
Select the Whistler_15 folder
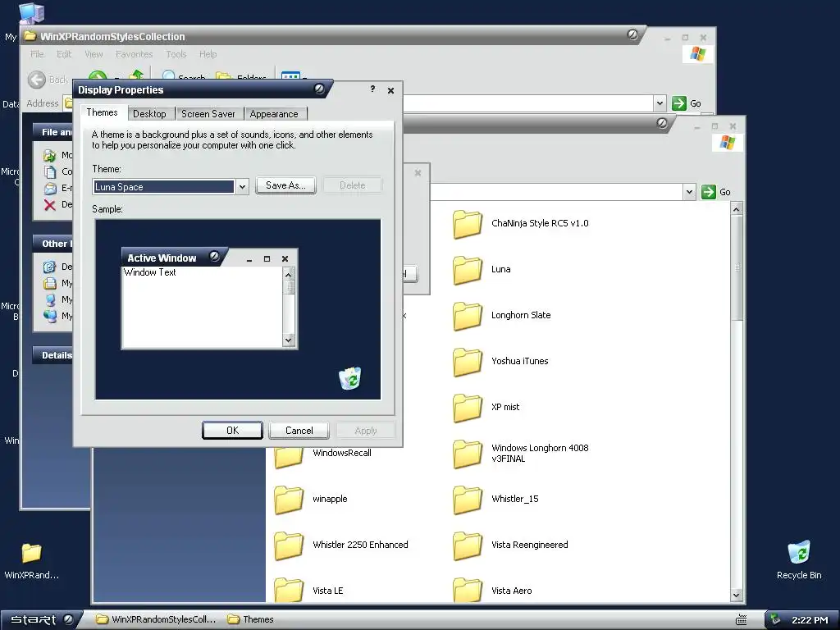pyautogui.click(x=467, y=500)
